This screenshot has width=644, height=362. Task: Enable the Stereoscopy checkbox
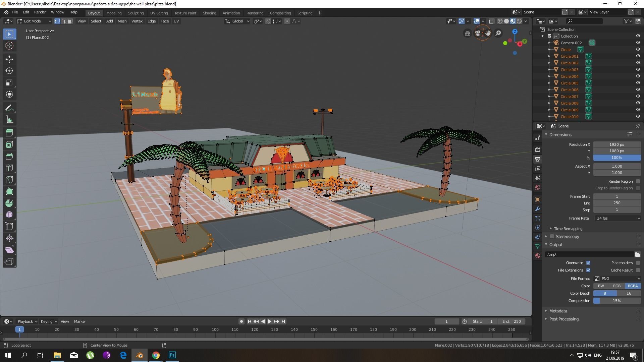pos(552,237)
